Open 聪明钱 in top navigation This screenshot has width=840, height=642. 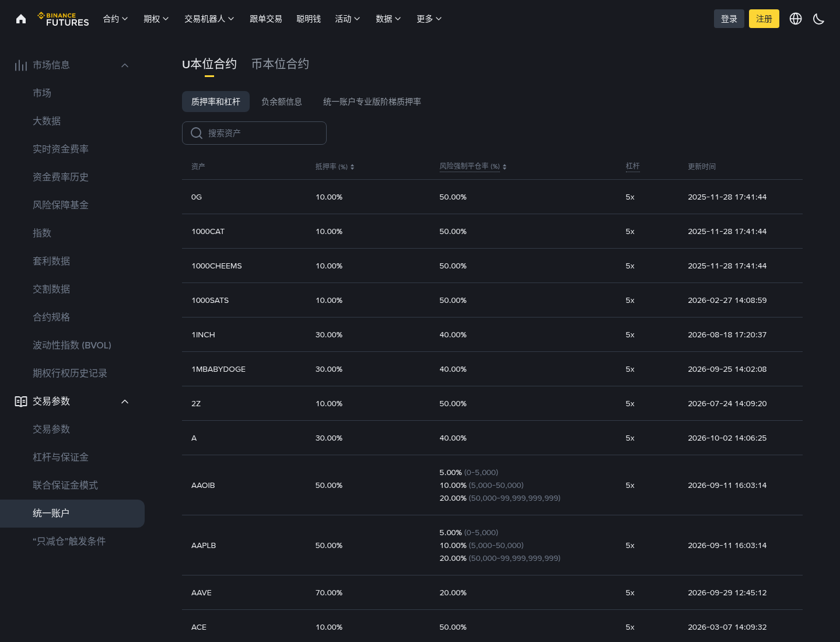[309, 19]
